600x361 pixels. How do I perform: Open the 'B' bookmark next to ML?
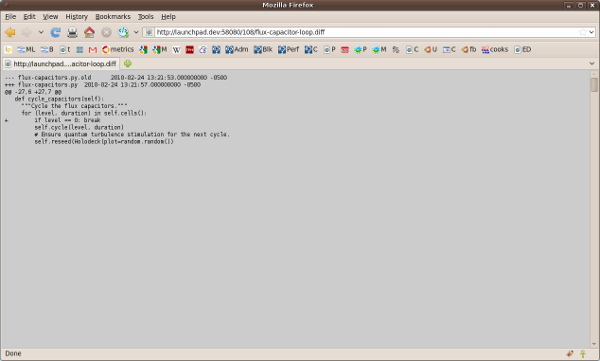[47, 49]
